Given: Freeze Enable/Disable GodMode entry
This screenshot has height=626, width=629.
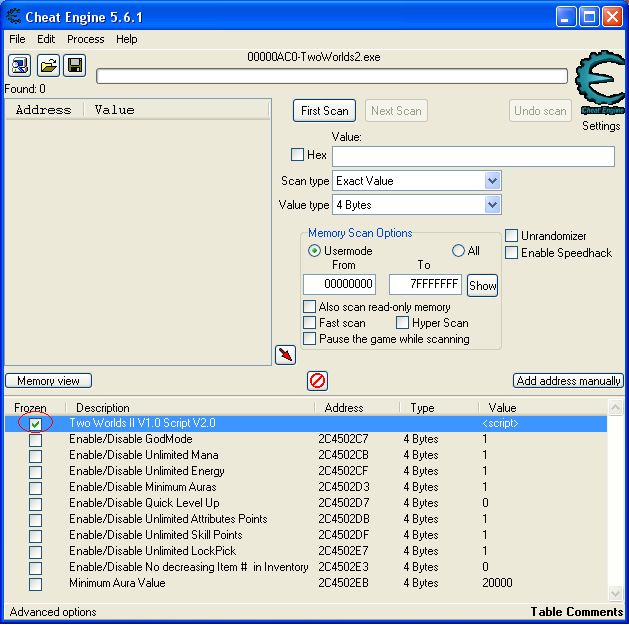Looking at the screenshot, I should click(x=35, y=440).
